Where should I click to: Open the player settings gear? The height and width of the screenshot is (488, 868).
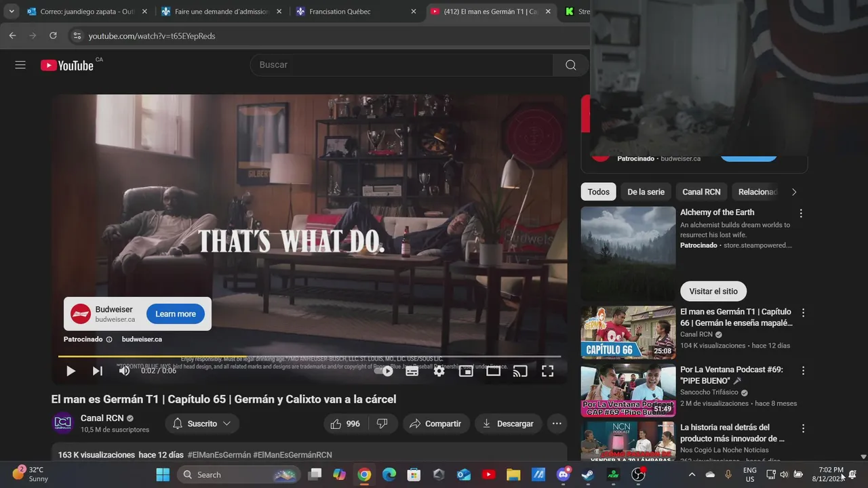coord(439,371)
